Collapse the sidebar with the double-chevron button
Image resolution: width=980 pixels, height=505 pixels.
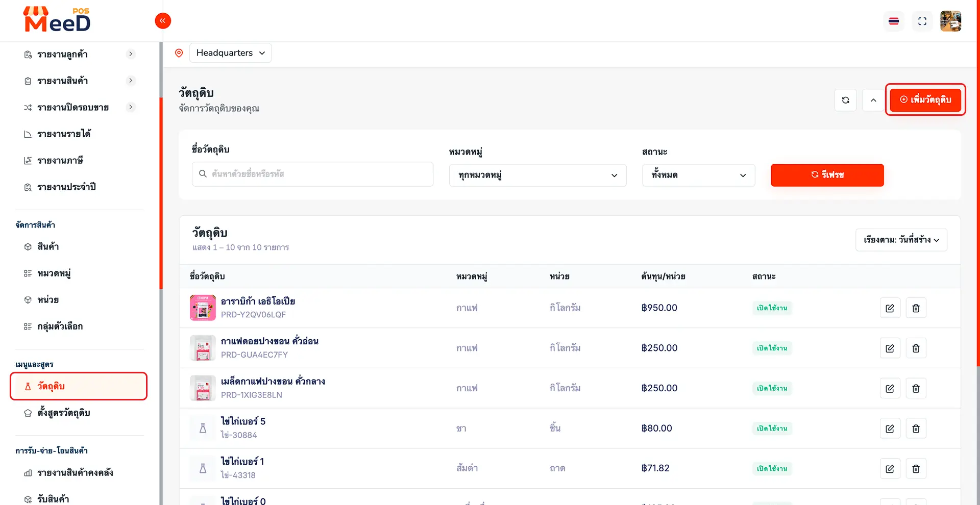pos(163,21)
